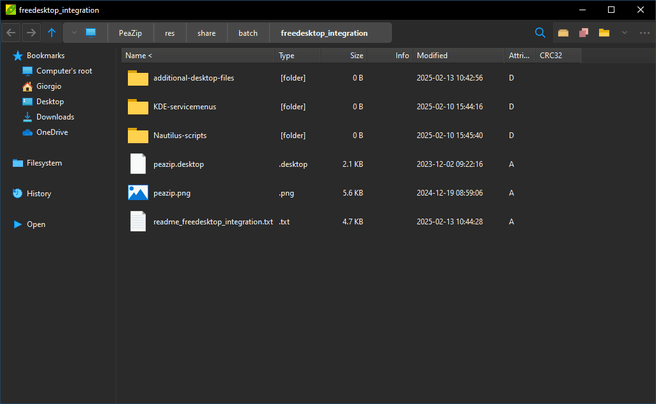656x404 pixels.
Task: Jump to PeaZip breadcrumb folder
Action: tap(130, 33)
